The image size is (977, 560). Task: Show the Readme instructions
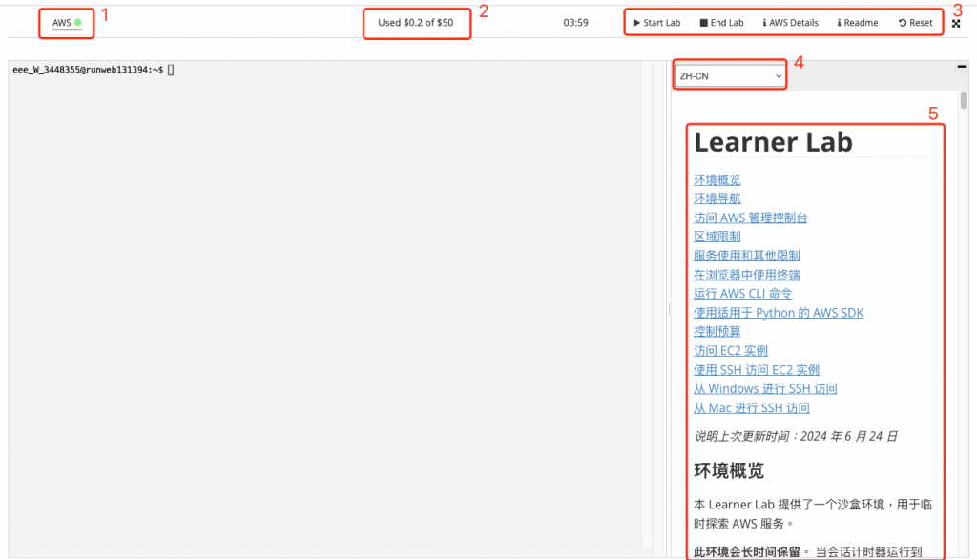point(858,23)
